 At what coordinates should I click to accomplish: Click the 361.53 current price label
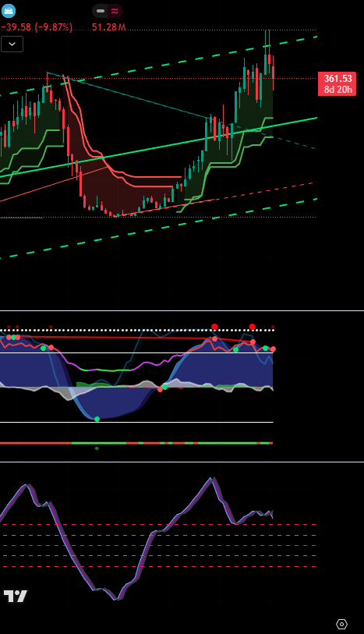coord(337,79)
